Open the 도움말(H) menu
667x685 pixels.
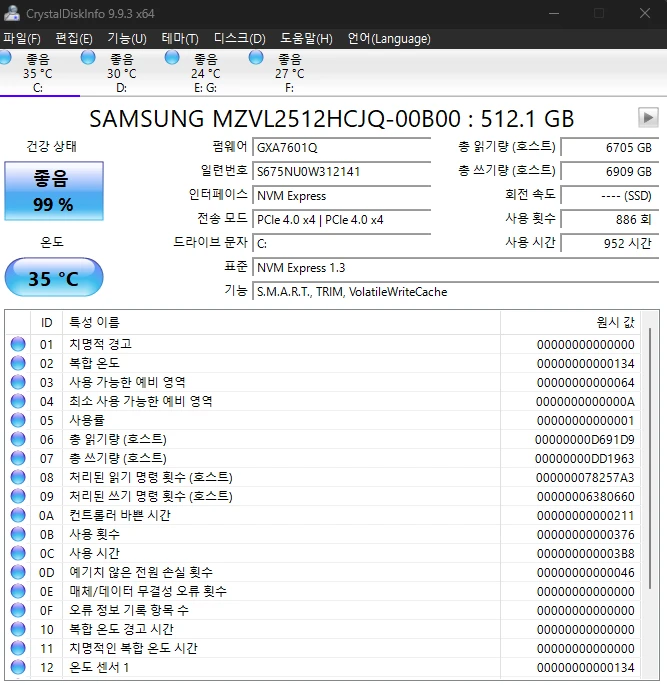[x=306, y=39]
